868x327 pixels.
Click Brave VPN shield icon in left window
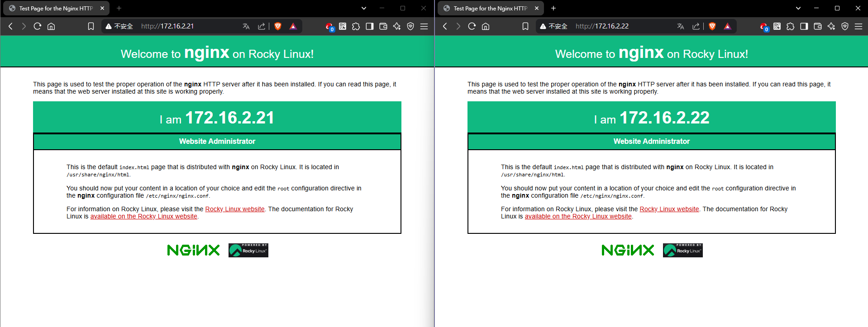click(x=410, y=26)
